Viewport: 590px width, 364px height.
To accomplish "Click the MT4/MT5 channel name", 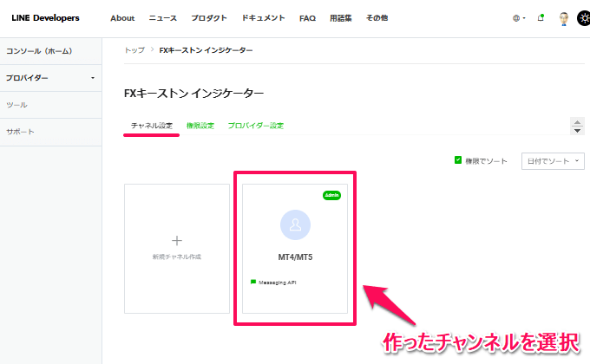I will pos(295,257).
